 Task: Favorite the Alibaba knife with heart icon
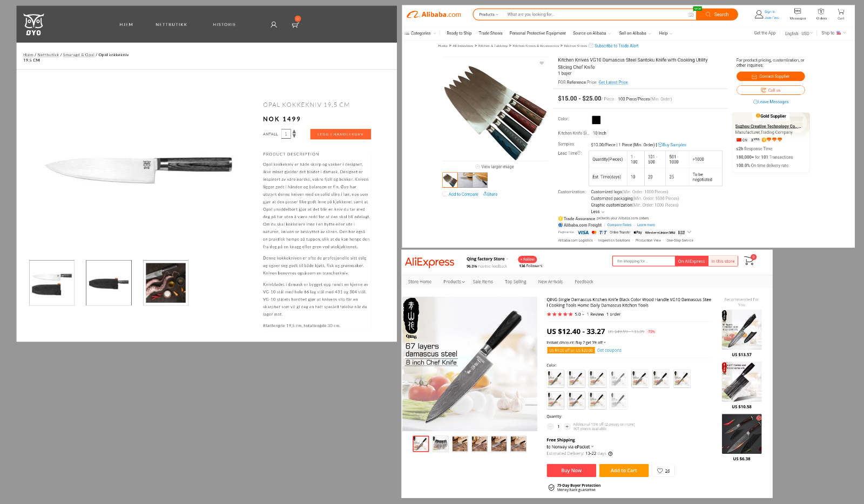click(542, 63)
